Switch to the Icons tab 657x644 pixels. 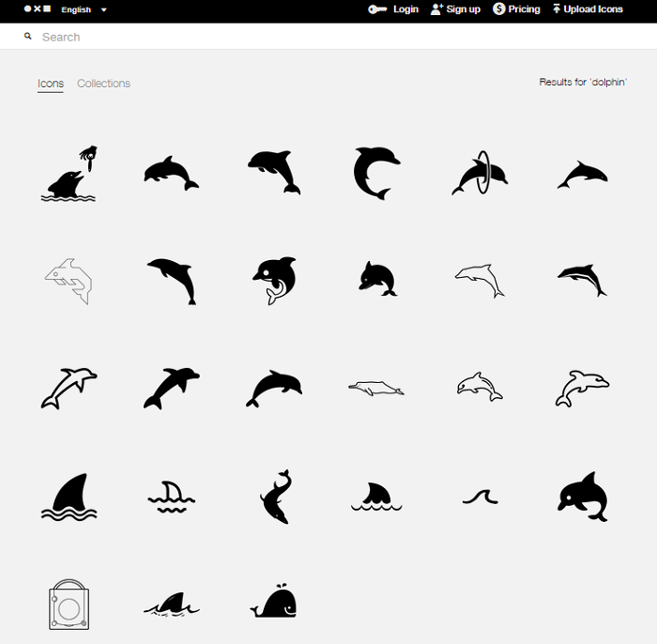pos(51,84)
